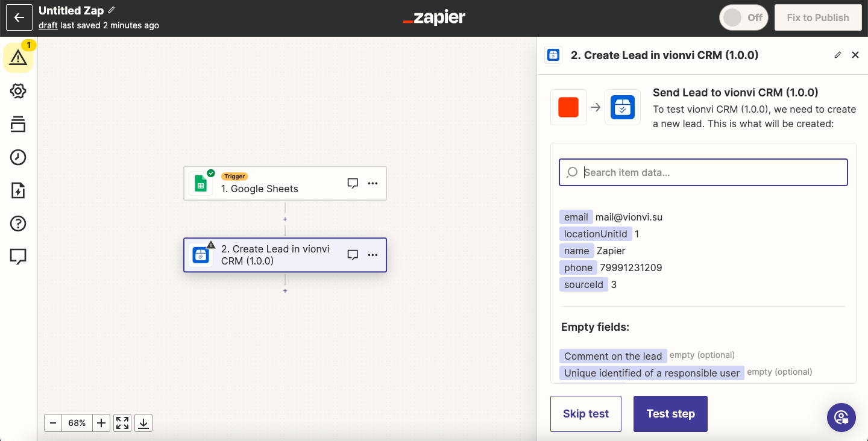This screenshot has width=868, height=441.
Task: Open the draft version link
Action: tap(48, 25)
